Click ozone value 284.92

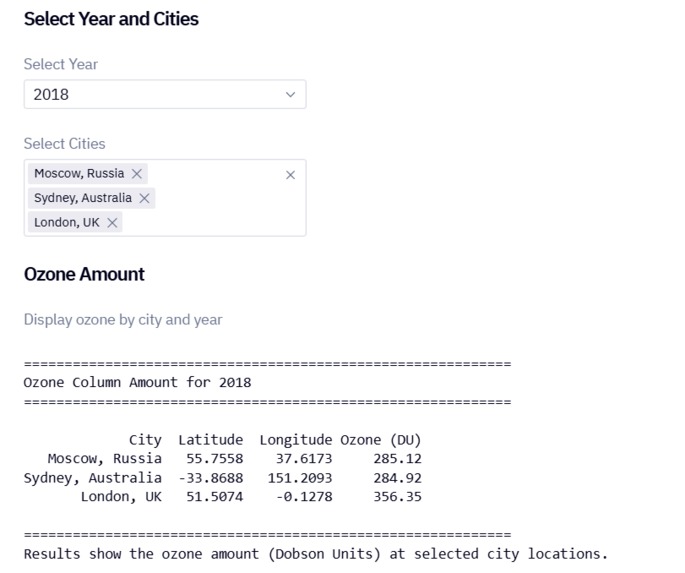[397, 478]
